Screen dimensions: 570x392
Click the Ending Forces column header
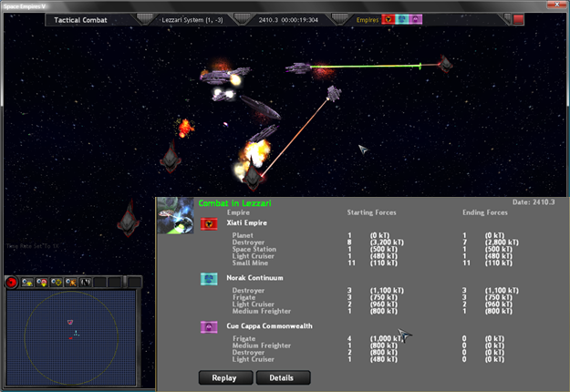(485, 212)
